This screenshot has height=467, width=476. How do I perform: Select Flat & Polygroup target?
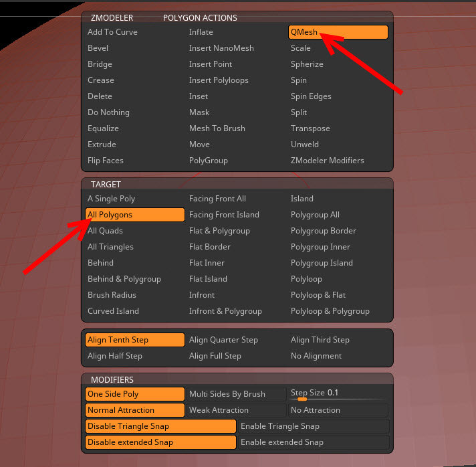219,231
